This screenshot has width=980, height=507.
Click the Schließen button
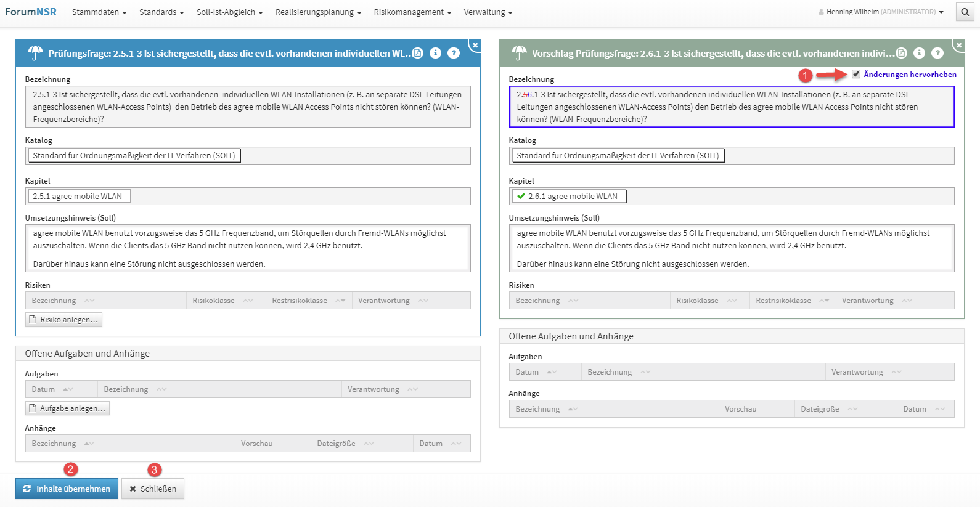click(x=152, y=489)
